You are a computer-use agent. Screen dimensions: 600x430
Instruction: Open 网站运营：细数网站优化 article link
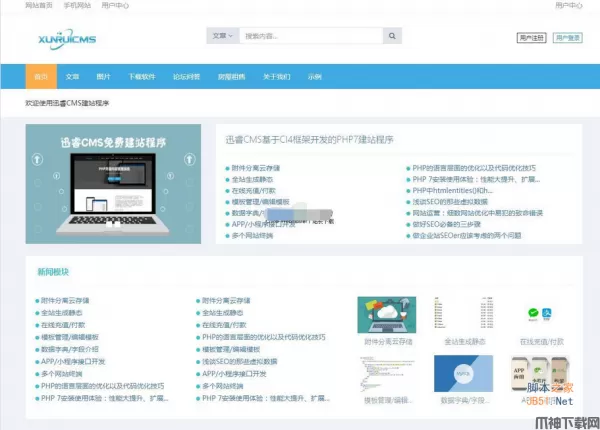coord(478,213)
